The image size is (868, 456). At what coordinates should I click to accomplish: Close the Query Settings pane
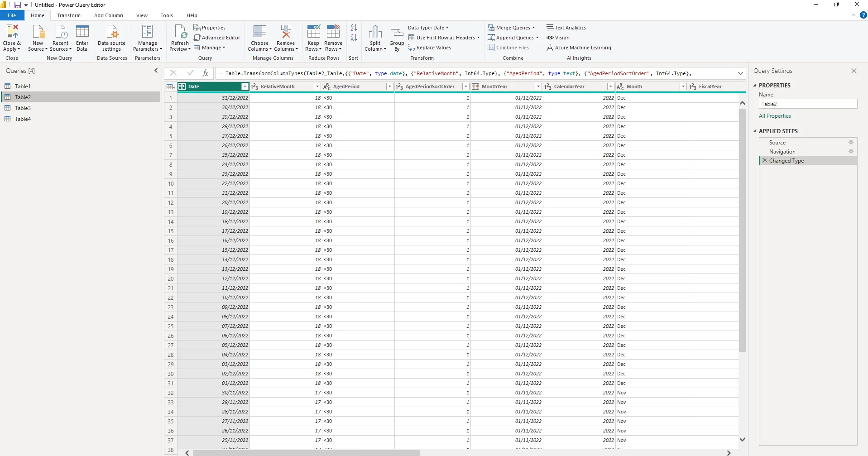[854, 71]
